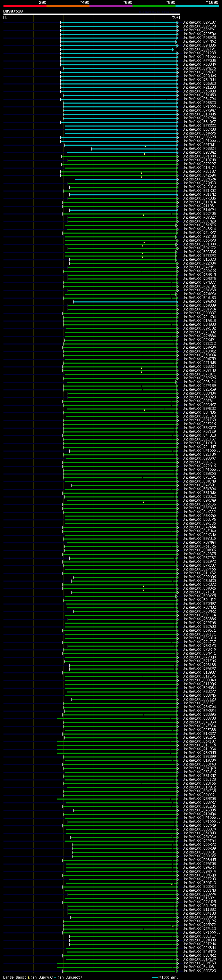Click the cyan ~100% identity color bar
Viewport: 222px width, 980px height.
pyautogui.click(x=197, y=6)
